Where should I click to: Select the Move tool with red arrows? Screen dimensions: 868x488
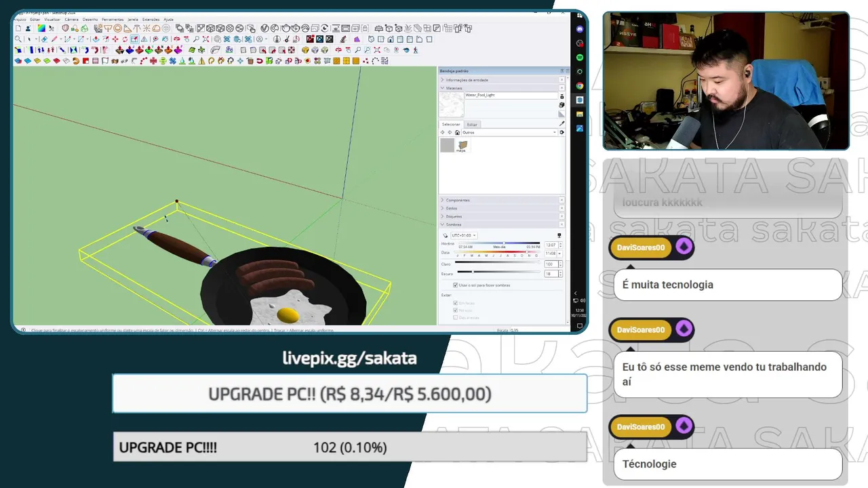tap(115, 39)
